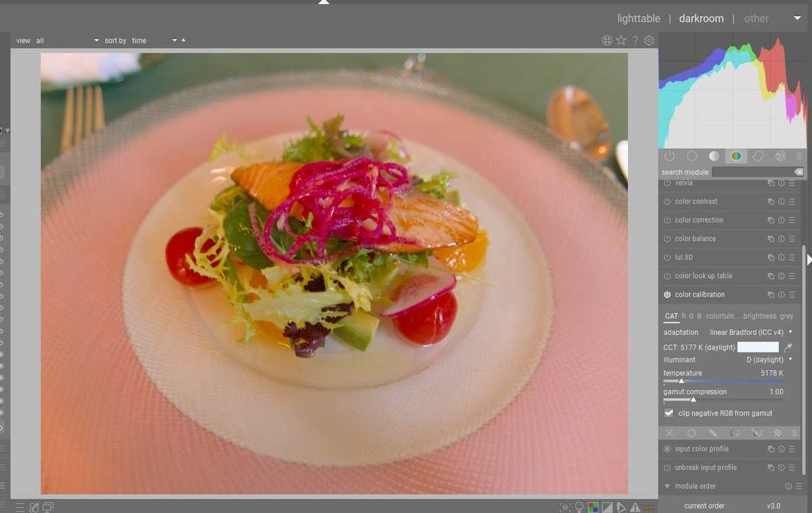The image size is (812, 513).
Task: Reset parameters of color contrast module
Action: point(782,202)
